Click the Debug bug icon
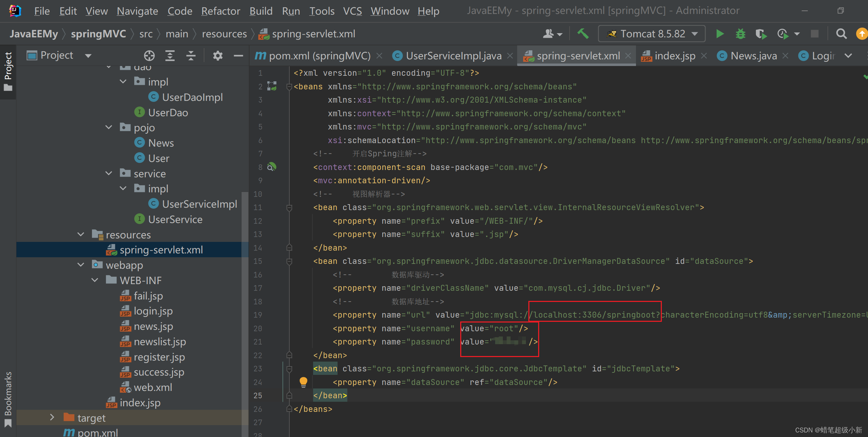Viewport: 868px width, 437px height. (740, 34)
